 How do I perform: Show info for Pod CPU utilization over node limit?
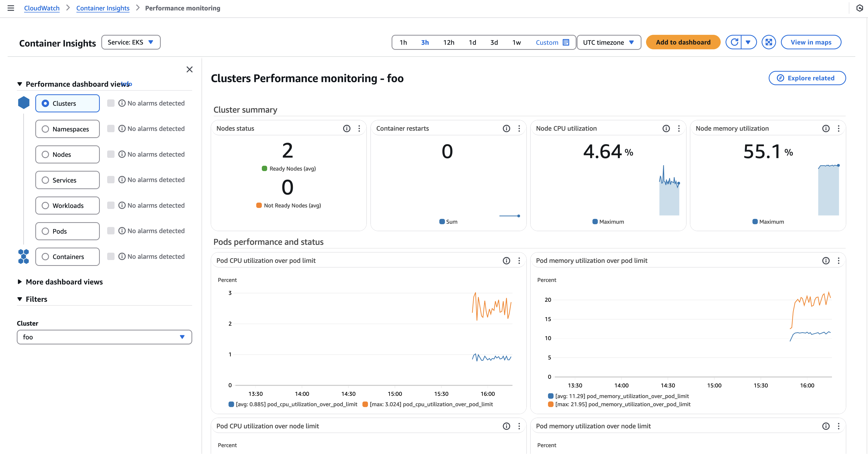coord(506,426)
